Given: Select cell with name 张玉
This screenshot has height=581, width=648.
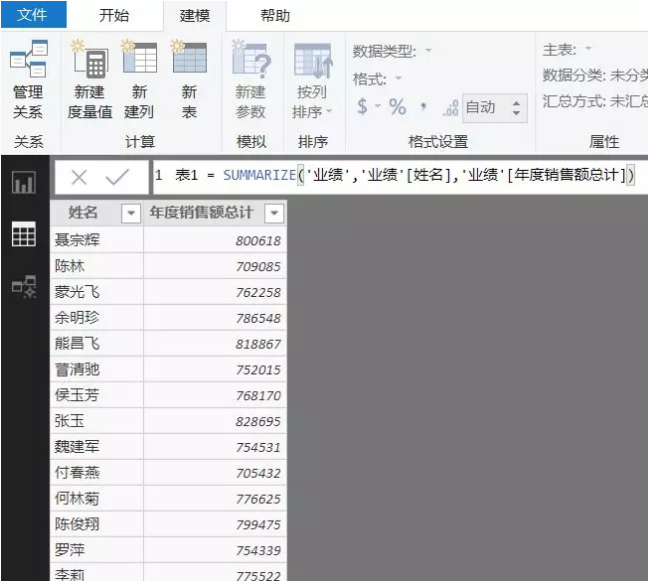Looking at the screenshot, I should point(97,421).
